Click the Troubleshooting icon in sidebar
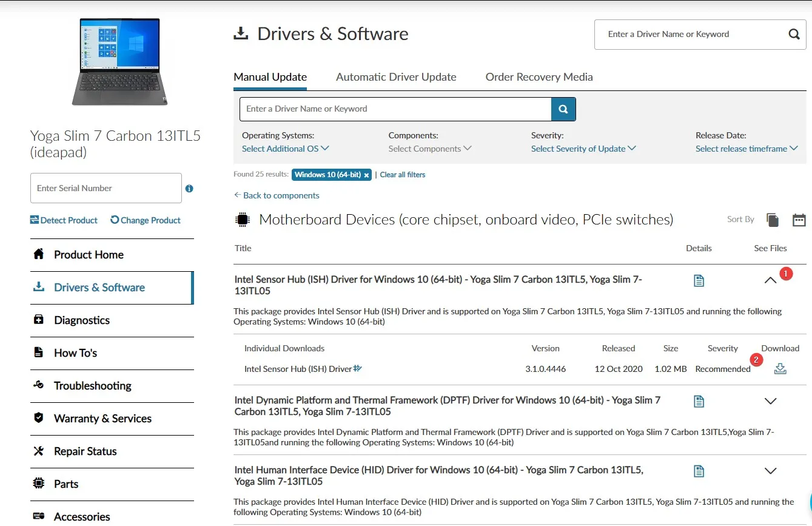Viewport: 812px width, 526px height. 39,385
